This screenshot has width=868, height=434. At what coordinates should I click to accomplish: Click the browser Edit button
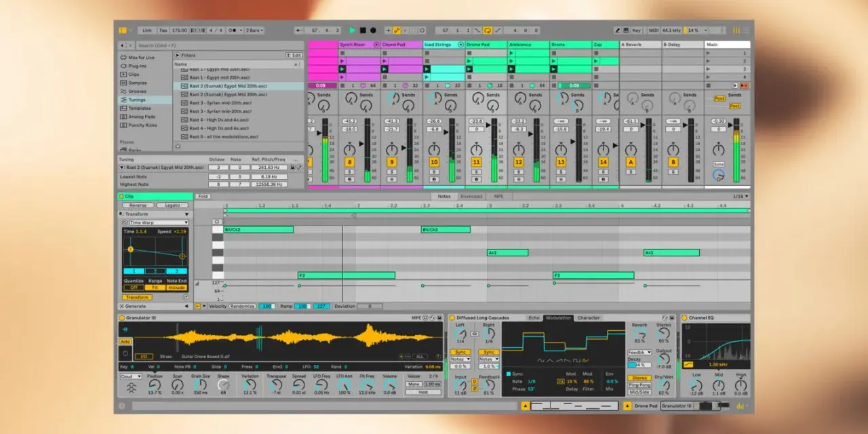pos(295,55)
